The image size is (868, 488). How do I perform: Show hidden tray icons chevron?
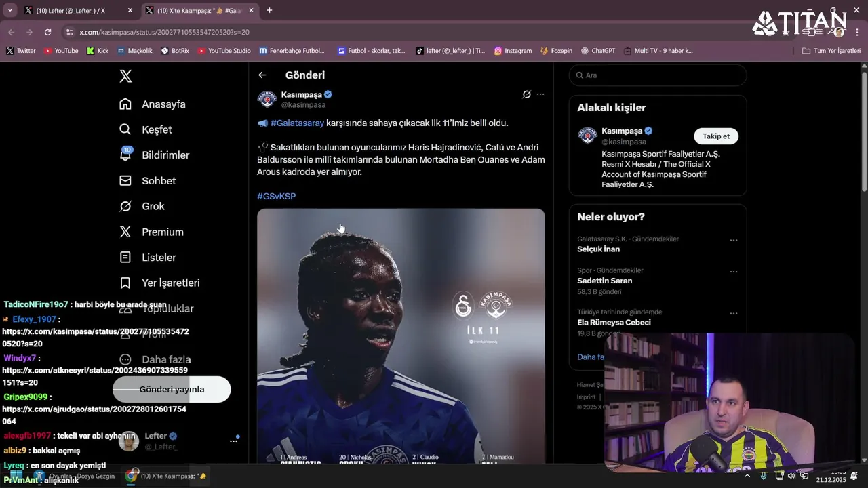[747, 476]
